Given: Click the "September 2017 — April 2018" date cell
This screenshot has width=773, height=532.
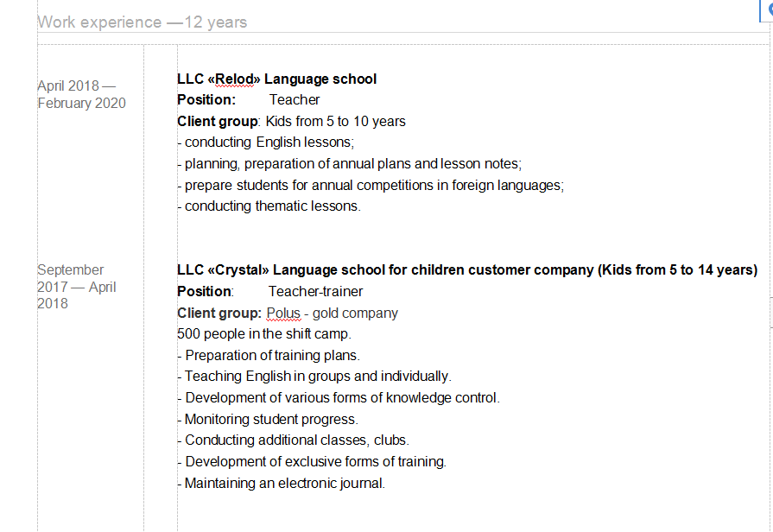Looking at the screenshot, I should click(x=76, y=287).
